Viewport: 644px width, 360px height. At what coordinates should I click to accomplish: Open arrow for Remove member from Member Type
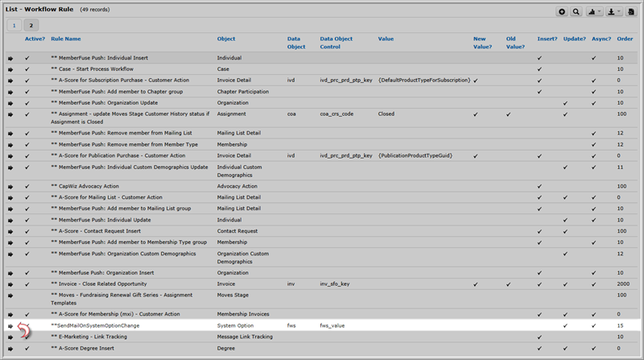coord(10,145)
